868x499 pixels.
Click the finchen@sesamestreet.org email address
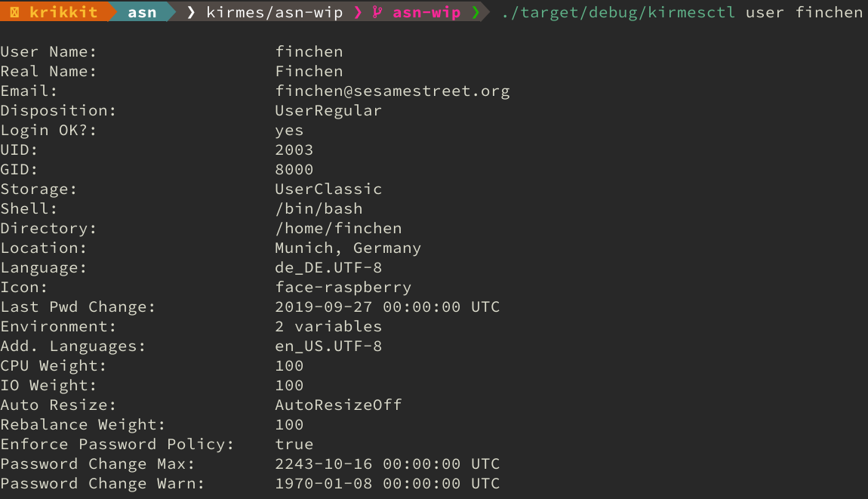pyautogui.click(x=392, y=91)
